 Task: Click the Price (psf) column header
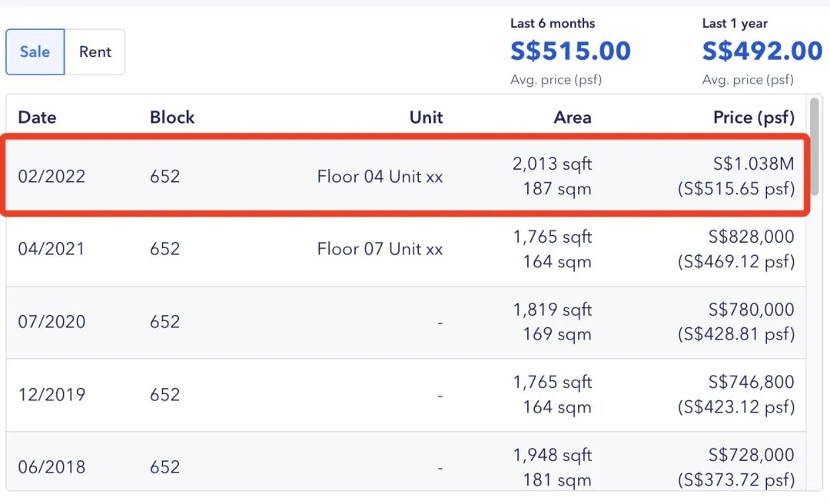[x=753, y=118]
